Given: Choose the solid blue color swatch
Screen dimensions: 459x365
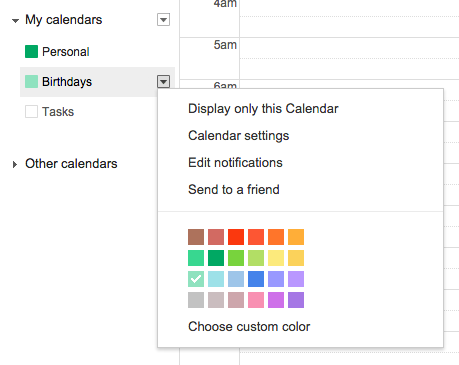Looking at the screenshot, I should tap(256, 279).
